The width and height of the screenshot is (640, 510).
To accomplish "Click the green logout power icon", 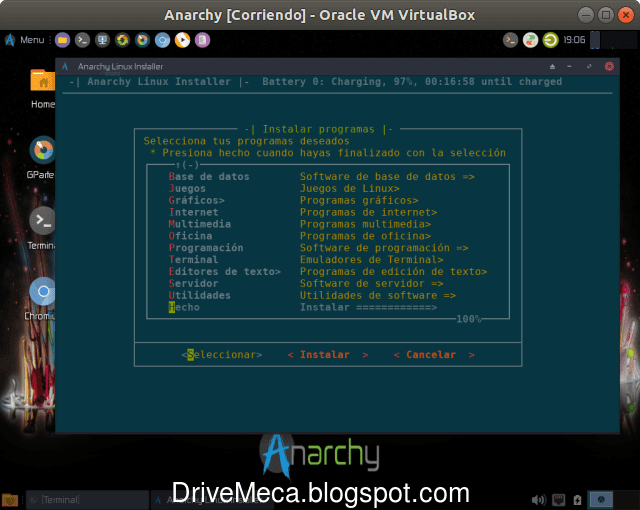I will click(550, 40).
